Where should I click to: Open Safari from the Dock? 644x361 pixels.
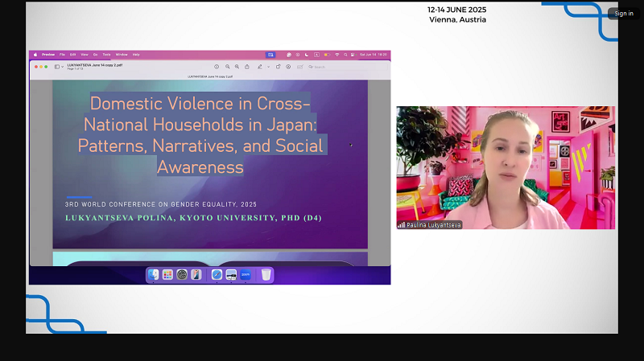click(x=217, y=275)
